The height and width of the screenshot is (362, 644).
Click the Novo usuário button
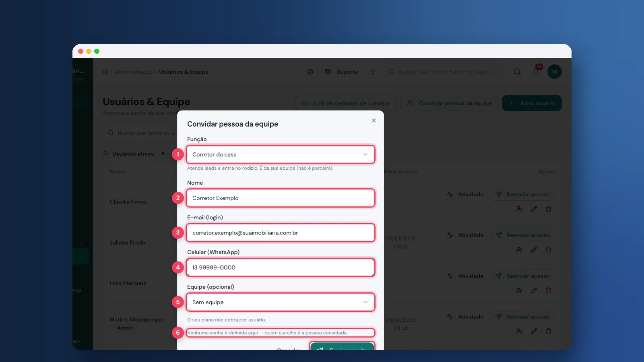coord(532,103)
